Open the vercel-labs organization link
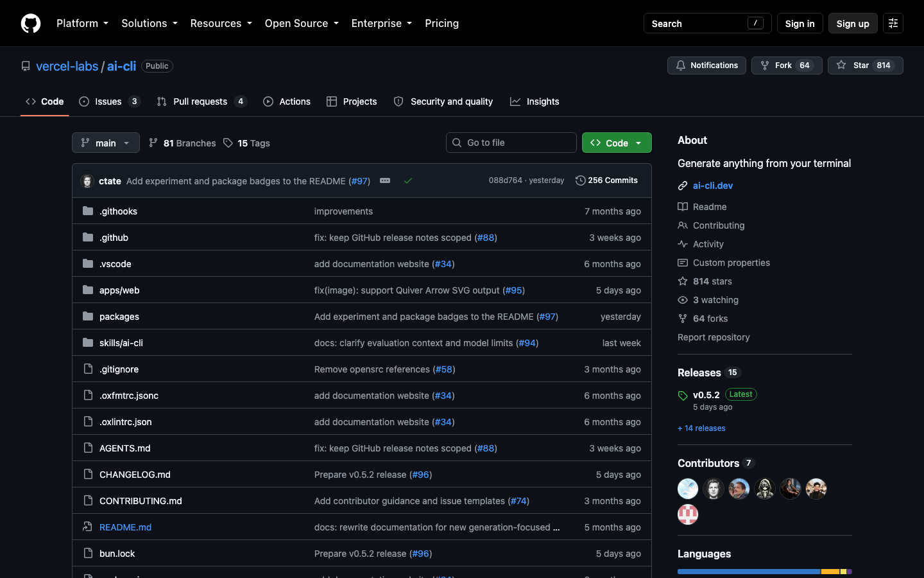The width and height of the screenshot is (924, 578). coord(67,66)
